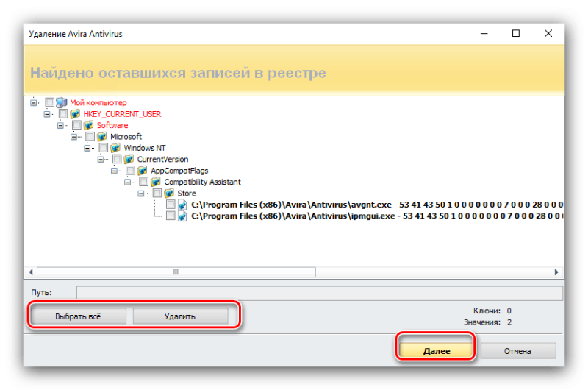This screenshot has width=588, height=390.
Task: Select the Microsoft label
Action: (x=126, y=136)
